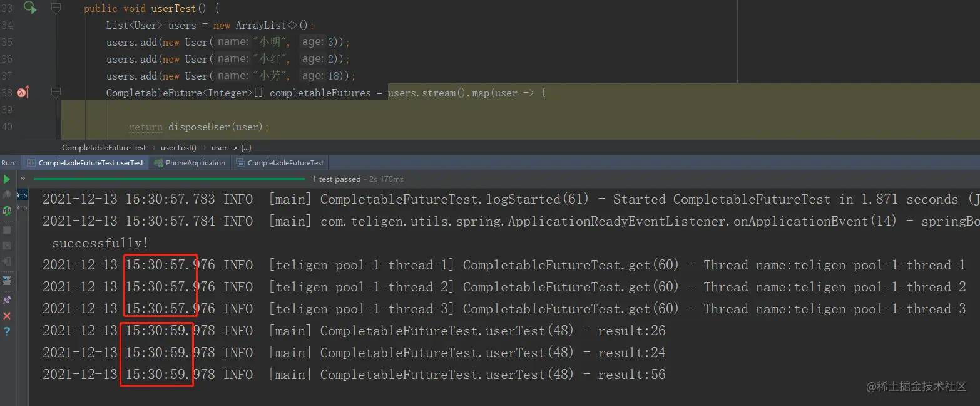Click the lambda breakpoint icon on line 38
The width and height of the screenshot is (980, 406).
(23, 93)
